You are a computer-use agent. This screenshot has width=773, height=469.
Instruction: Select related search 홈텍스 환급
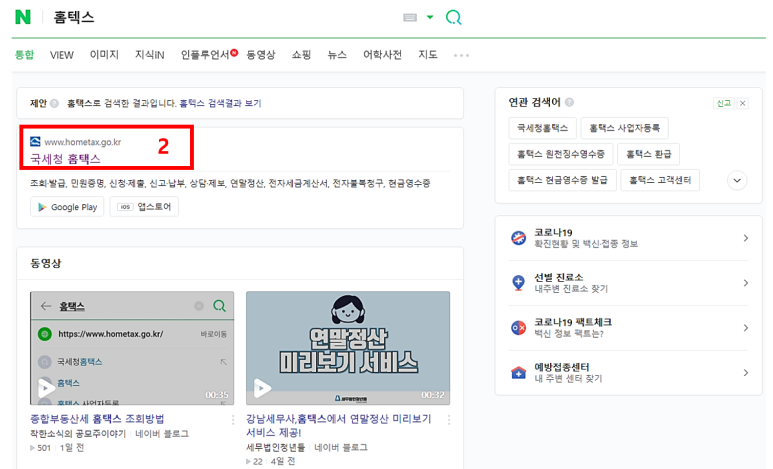(x=648, y=154)
